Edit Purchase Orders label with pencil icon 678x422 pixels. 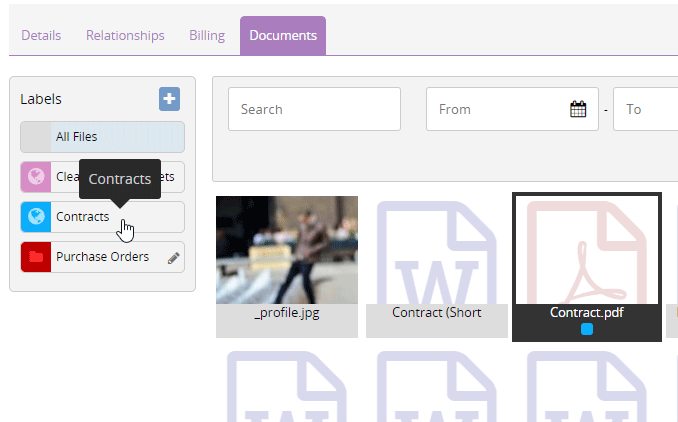tap(173, 258)
